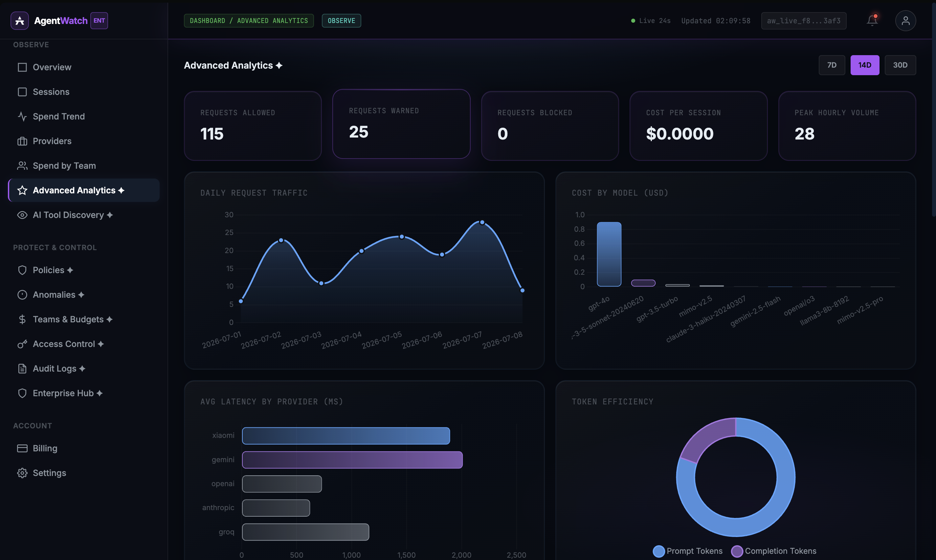936x560 pixels.
Task: Click the gpt-4o cost bar
Action: click(x=609, y=254)
